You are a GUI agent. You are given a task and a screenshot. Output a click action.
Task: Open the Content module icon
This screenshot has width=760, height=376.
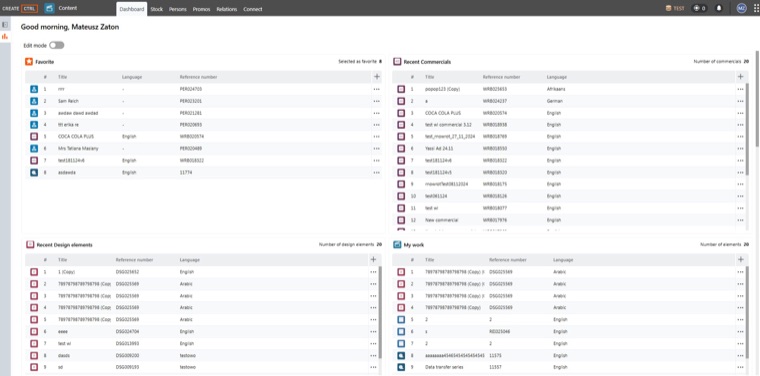49,8
